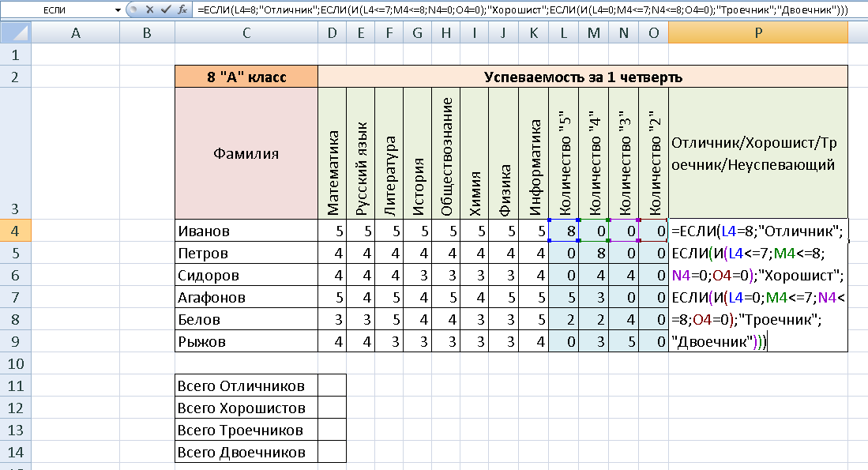Select the cell containing Иванов

pyautogui.click(x=246, y=231)
